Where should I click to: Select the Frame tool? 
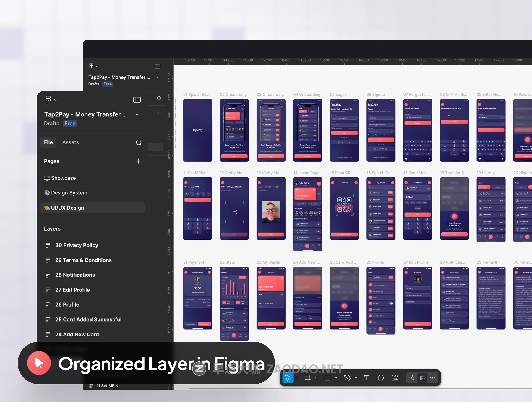click(308, 378)
